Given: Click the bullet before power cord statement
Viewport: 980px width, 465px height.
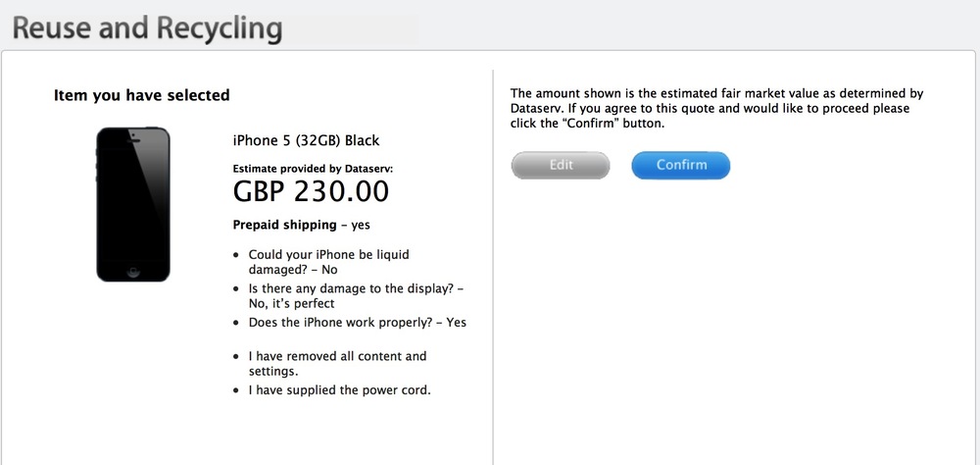Looking at the screenshot, I should (x=235, y=390).
